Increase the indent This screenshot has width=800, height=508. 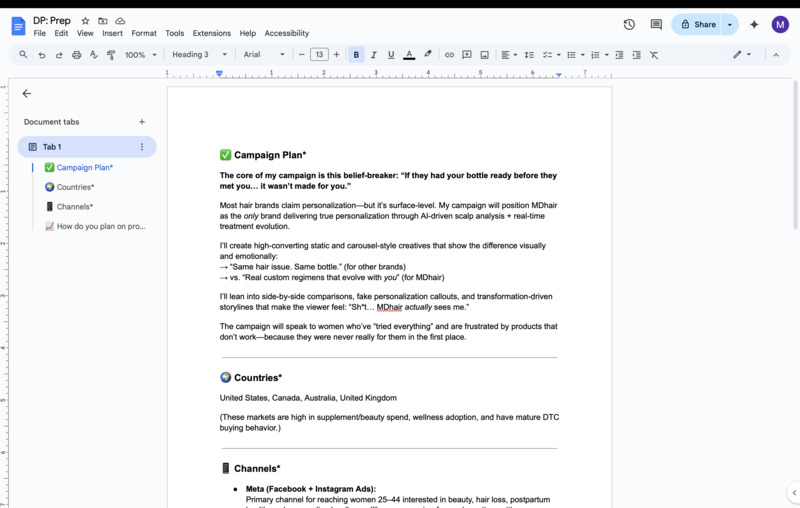637,55
